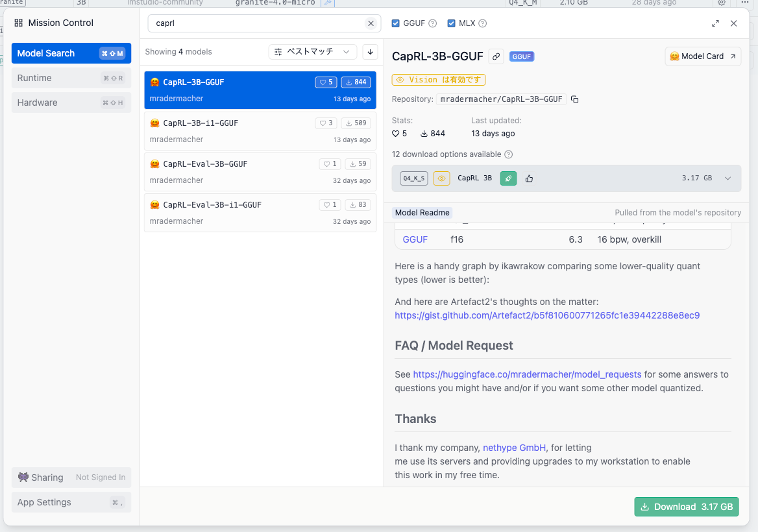The image size is (758, 532).
Task: Click likes badge on CapRL-3B-i1-GGUF
Action: pos(326,123)
